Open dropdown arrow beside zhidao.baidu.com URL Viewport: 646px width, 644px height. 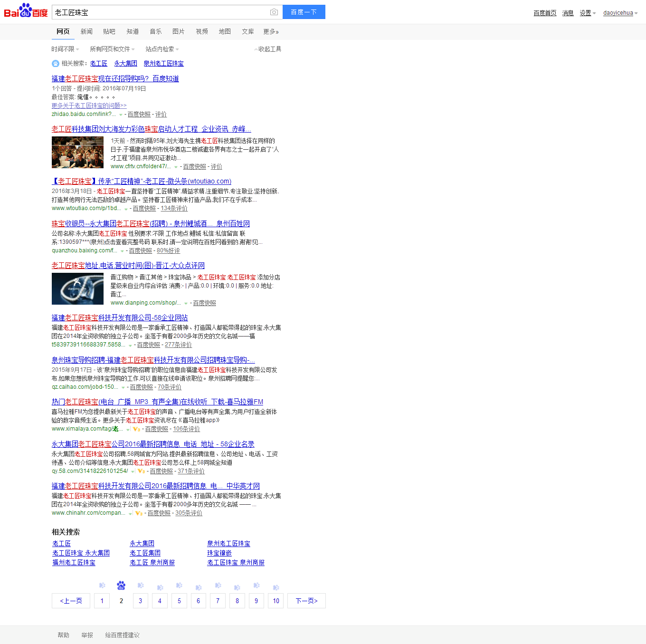(x=121, y=115)
